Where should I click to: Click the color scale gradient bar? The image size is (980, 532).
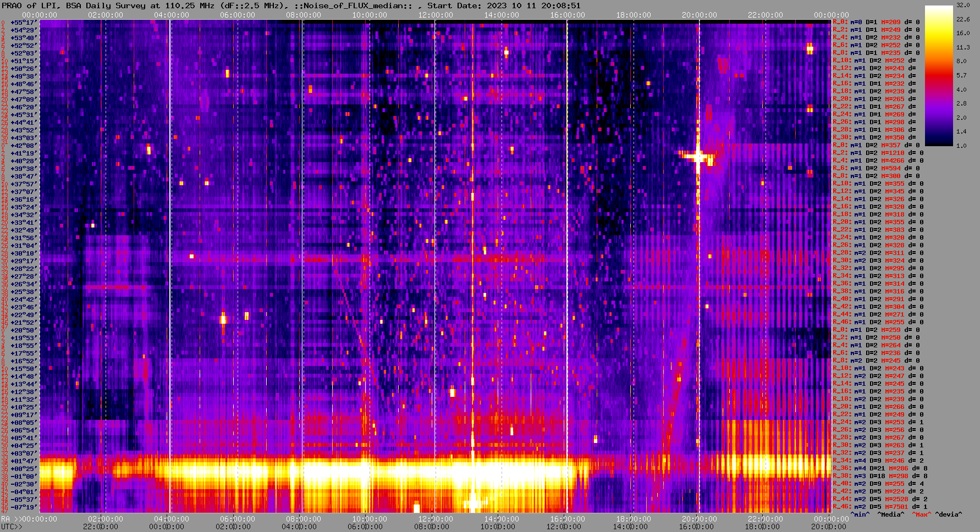click(x=939, y=75)
